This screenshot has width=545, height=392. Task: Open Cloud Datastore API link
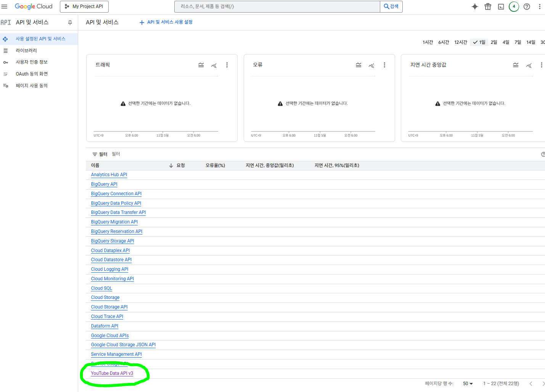[111, 260]
